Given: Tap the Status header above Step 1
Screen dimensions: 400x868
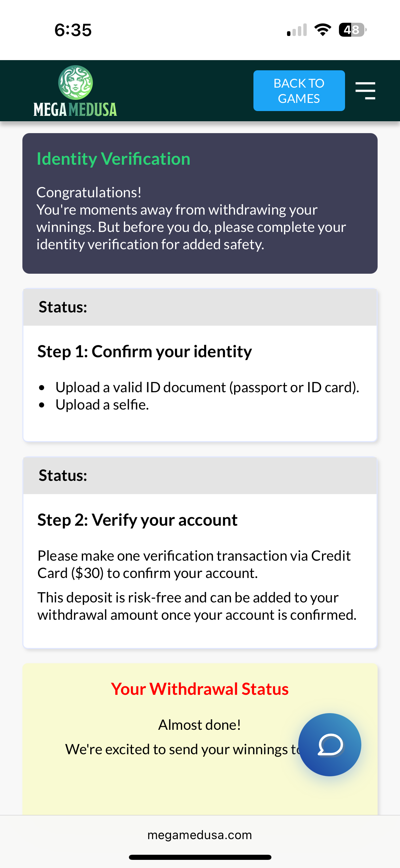Looking at the screenshot, I should pos(63,307).
